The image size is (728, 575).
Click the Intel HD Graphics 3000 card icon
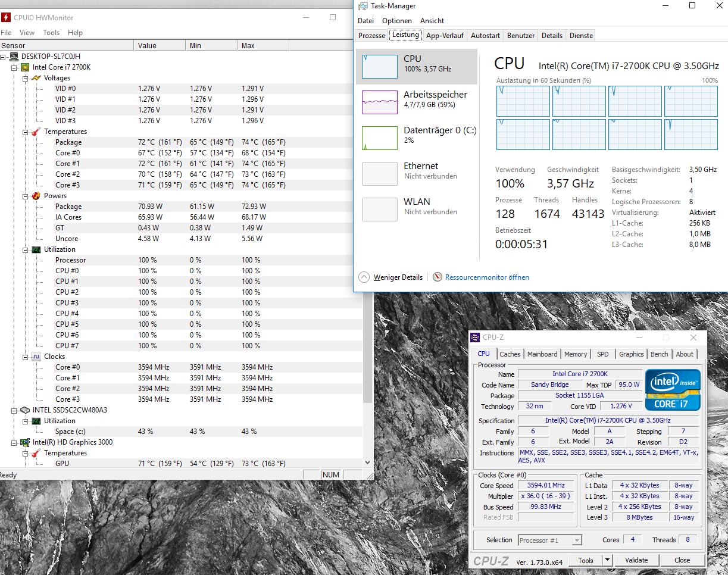[x=25, y=442]
